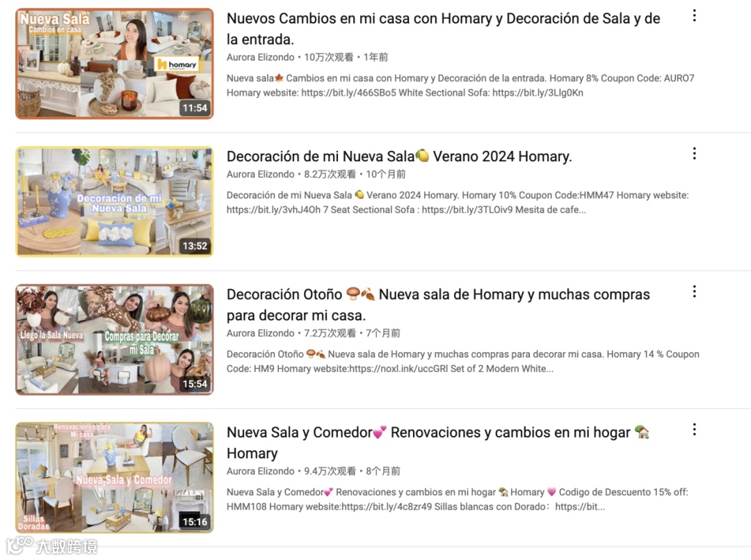The height and width of the screenshot is (560, 751).
Task: Open title Nueva Sala y Comedor Renovaciones
Action: 438,442
